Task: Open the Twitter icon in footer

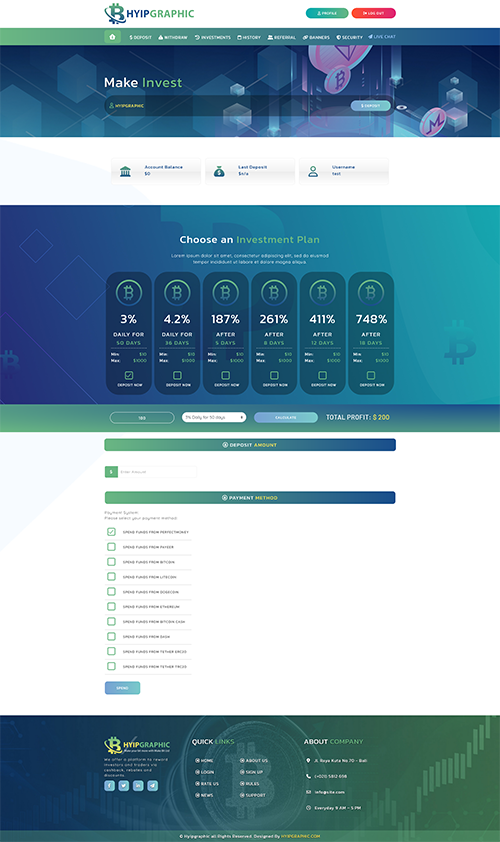Action: pos(124,786)
